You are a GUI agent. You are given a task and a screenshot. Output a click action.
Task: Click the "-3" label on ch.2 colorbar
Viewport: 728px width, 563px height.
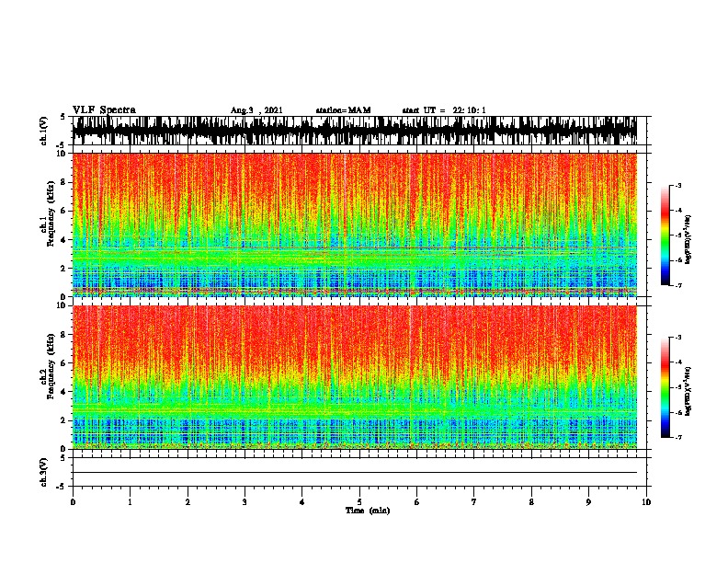point(677,338)
